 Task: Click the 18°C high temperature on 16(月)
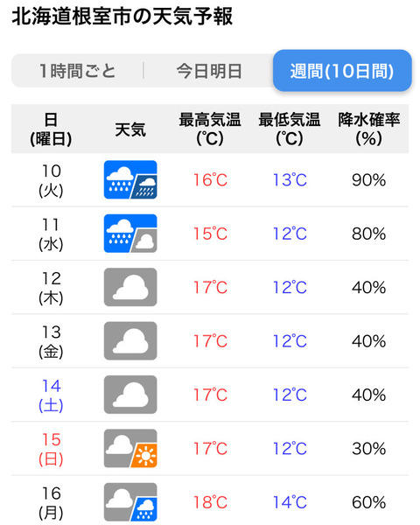click(x=210, y=502)
